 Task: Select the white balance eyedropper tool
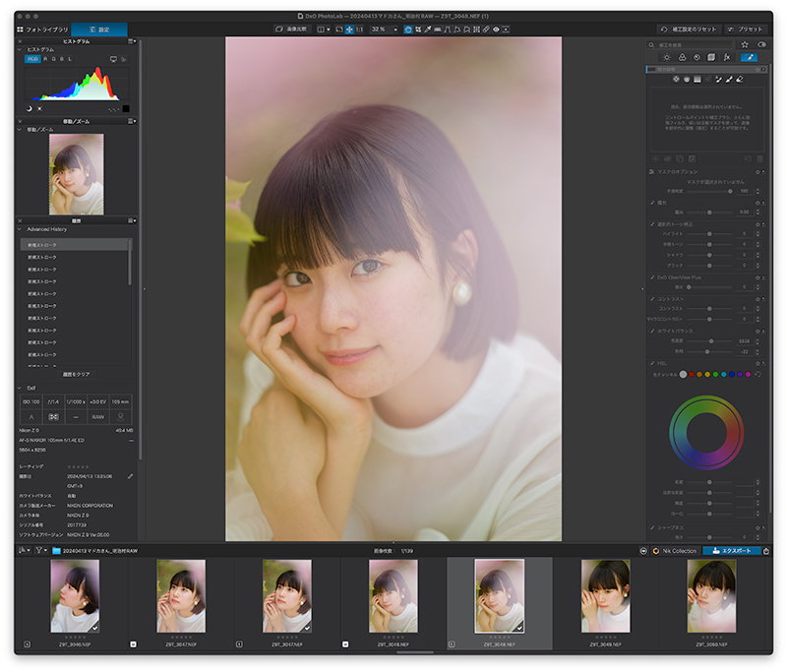(428, 30)
